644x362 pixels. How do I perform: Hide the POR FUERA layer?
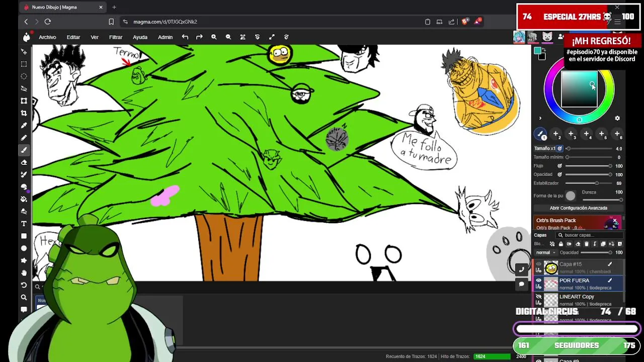(539, 281)
